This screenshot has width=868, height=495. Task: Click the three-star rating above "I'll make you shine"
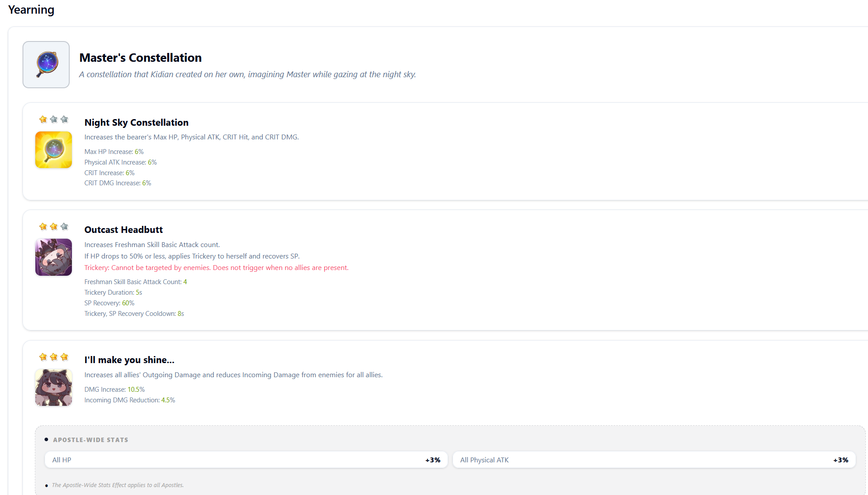click(x=54, y=356)
